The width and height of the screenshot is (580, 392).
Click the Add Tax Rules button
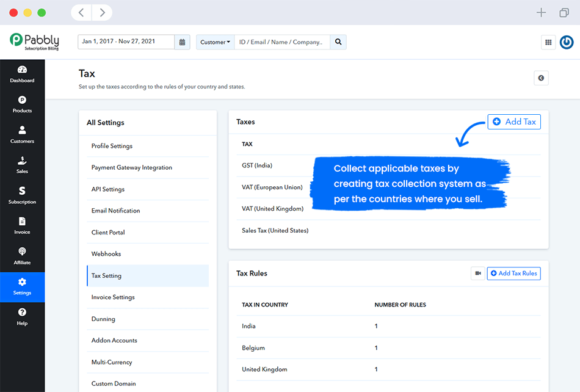coord(513,273)
